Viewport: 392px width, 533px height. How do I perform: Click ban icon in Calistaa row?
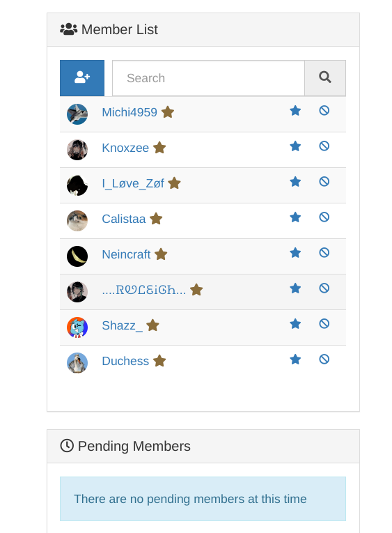(324, 217)
